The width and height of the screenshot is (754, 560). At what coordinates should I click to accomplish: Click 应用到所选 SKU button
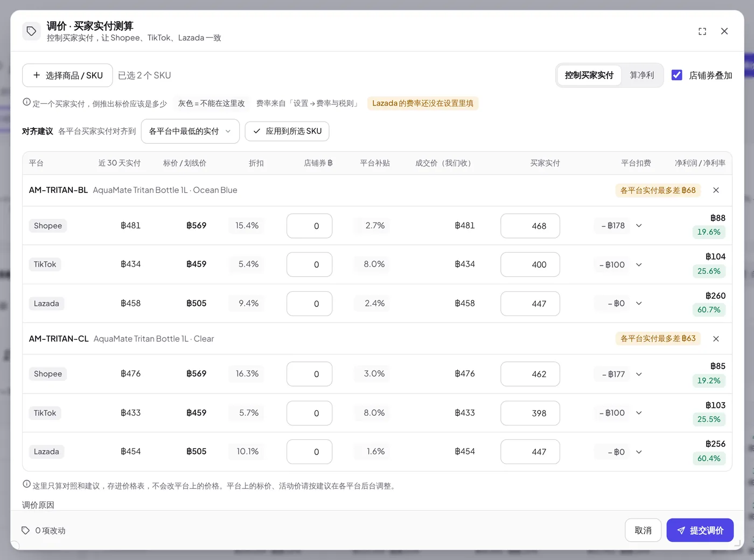click(287, 131)
